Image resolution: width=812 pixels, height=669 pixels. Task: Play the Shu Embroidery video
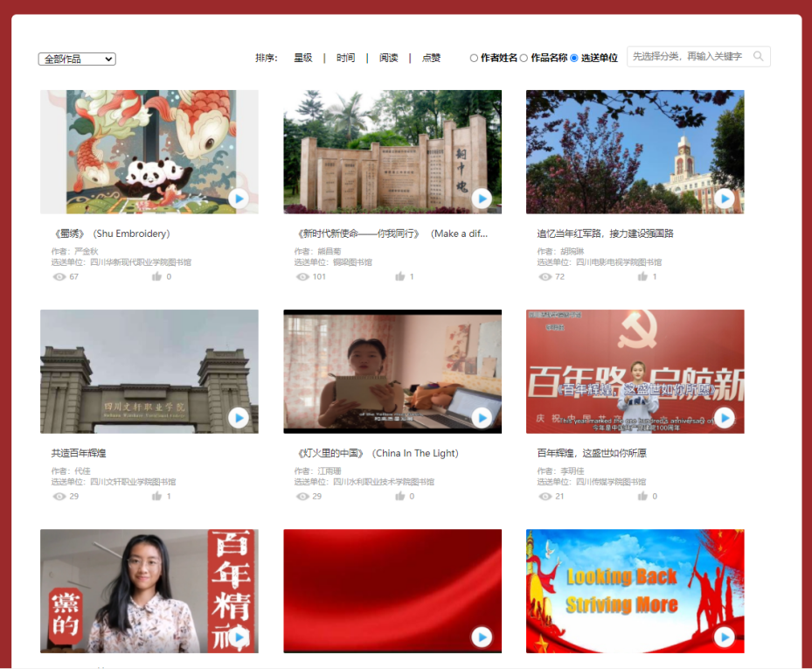[x=239, y=199]
